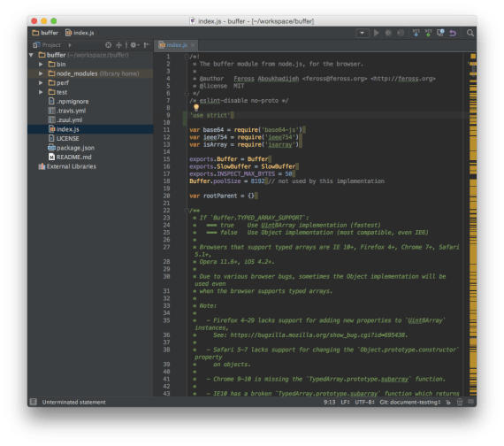The height and width of the screenshot is (446, 504).
Task: Open the Project view selector arrow
Action: click(x=70, y=45)
